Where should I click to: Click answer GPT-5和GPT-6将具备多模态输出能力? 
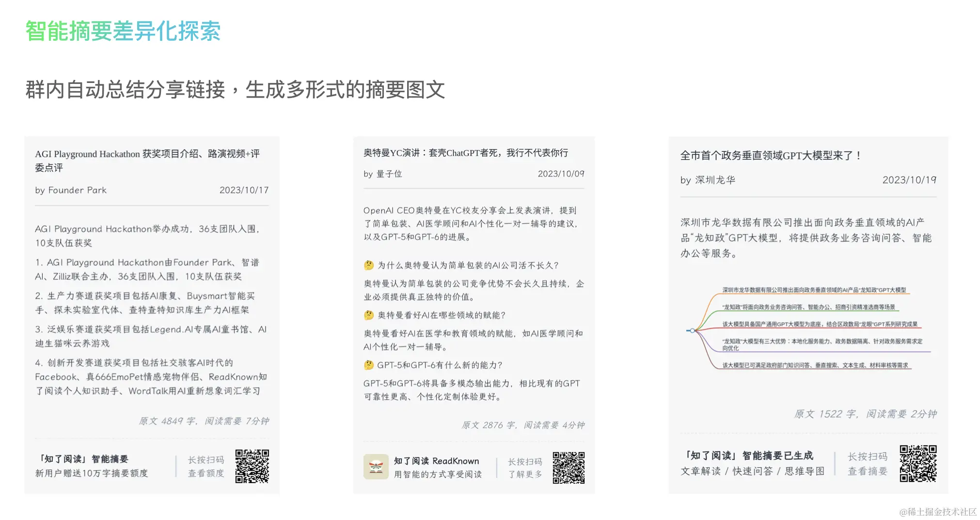click(472, 390)
